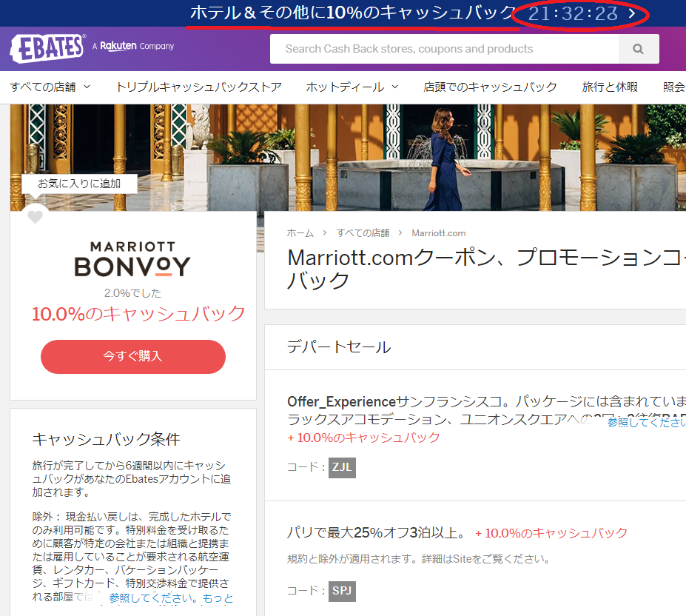
Task: Click the Marriott Bonvoy logo
Action: [x=132, y=259]
